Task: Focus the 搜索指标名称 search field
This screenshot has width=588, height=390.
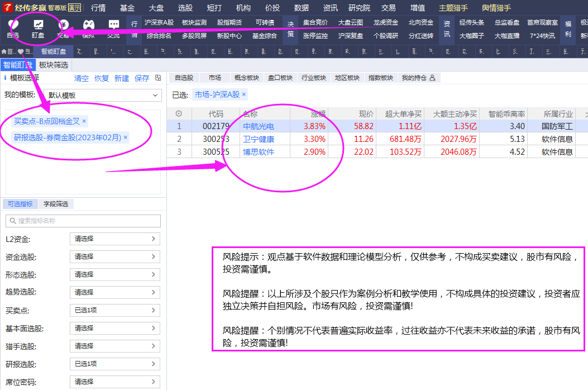Action: tap(83, 221)
